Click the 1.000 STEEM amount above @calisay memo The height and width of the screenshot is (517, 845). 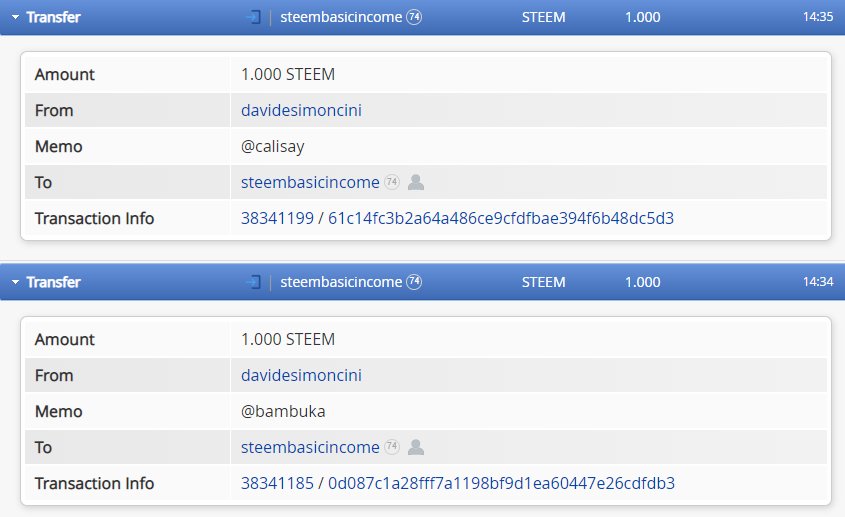pyautogui.click(x=288, y=74)
